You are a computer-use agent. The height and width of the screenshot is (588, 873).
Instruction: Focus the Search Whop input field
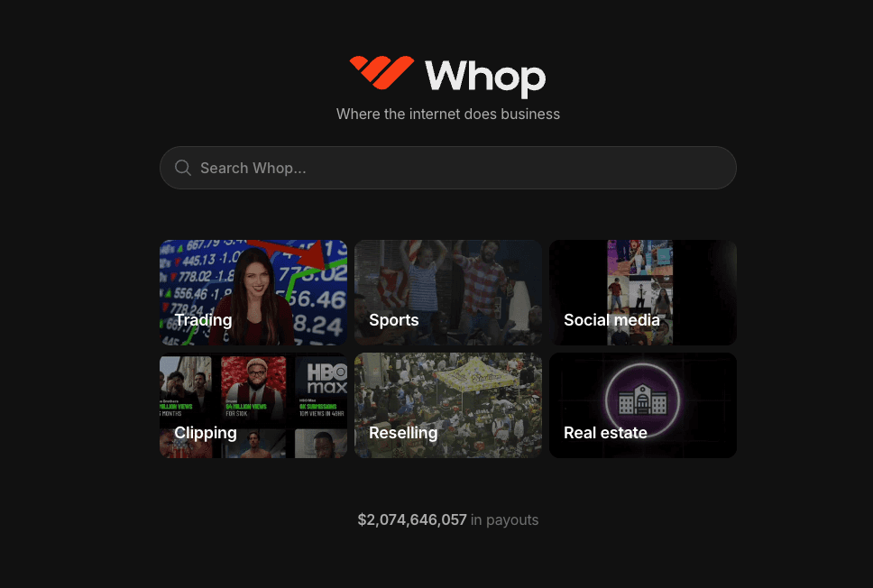click(448, 168)
